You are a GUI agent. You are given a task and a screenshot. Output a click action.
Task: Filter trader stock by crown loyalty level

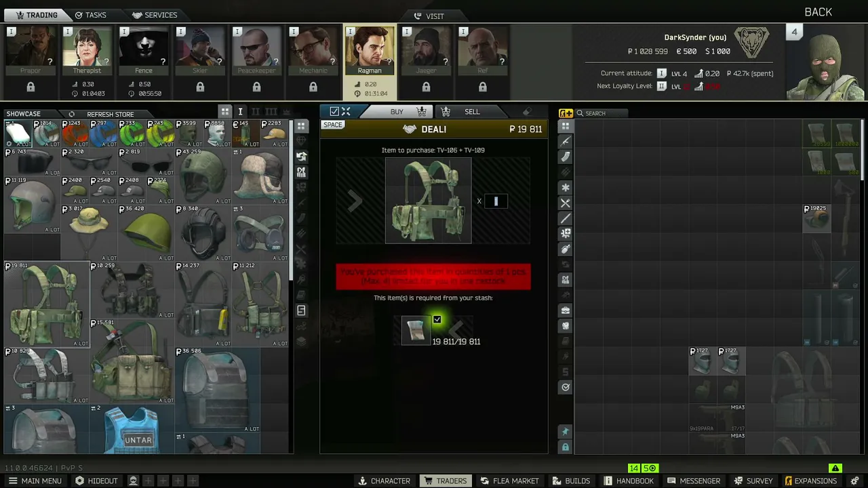tap(286, 112)
